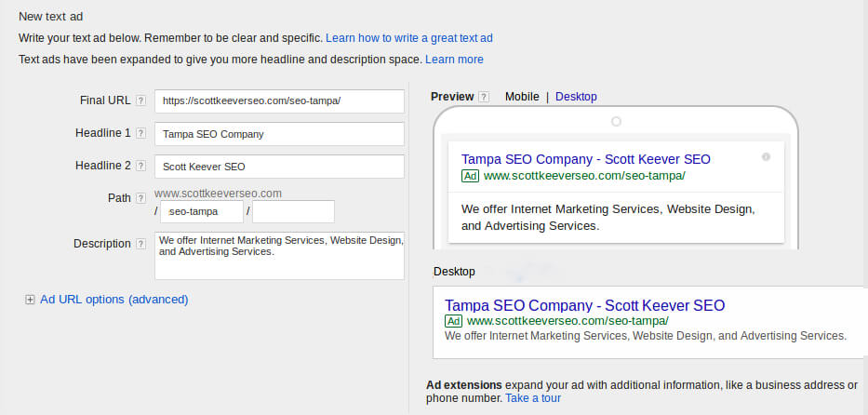This screenshot has width=868, height=415.
Task: Click the green Ad badge in desktop preview
Action: click(x=453, y=322)
